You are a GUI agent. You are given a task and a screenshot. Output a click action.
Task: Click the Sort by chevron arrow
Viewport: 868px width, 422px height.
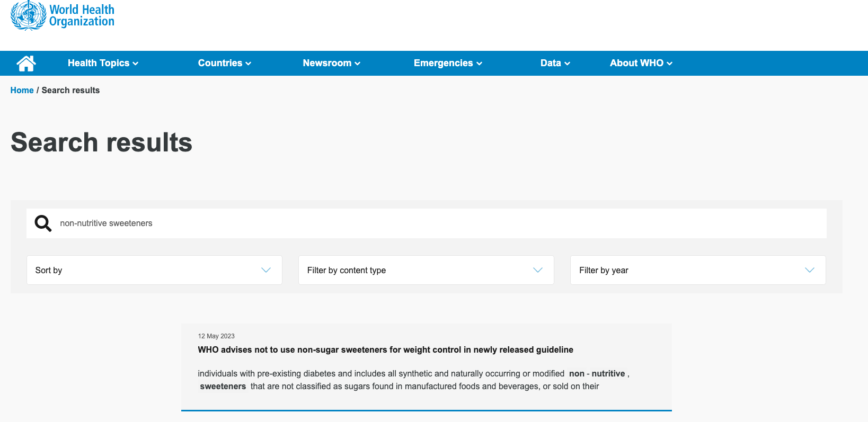click(x=266, y=270)
